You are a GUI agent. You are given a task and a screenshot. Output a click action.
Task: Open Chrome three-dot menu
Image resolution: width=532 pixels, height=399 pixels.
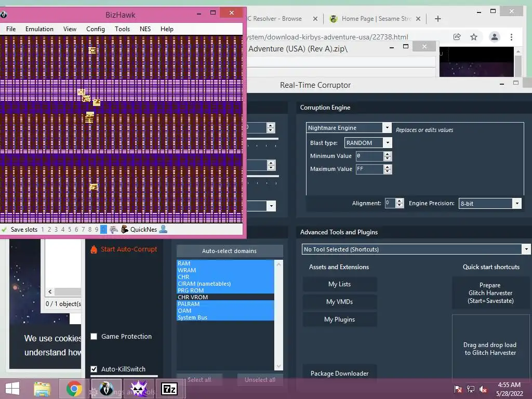click(511, 37)
